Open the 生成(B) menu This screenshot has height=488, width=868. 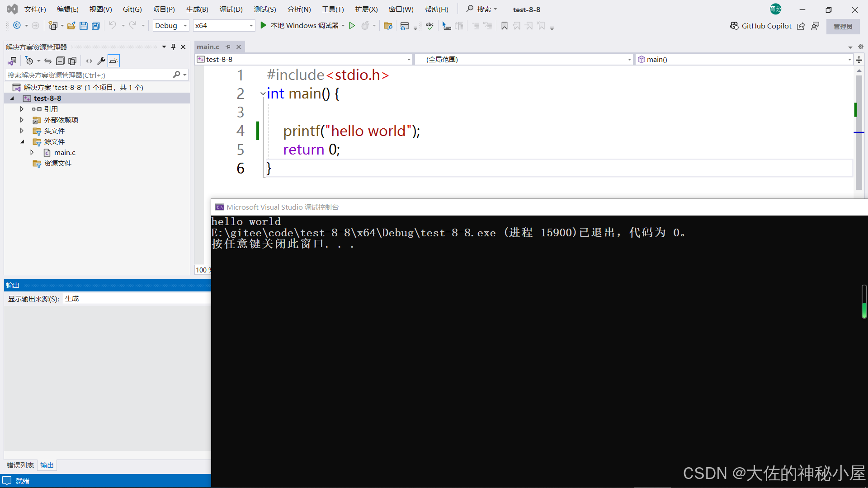pos(197,9)
